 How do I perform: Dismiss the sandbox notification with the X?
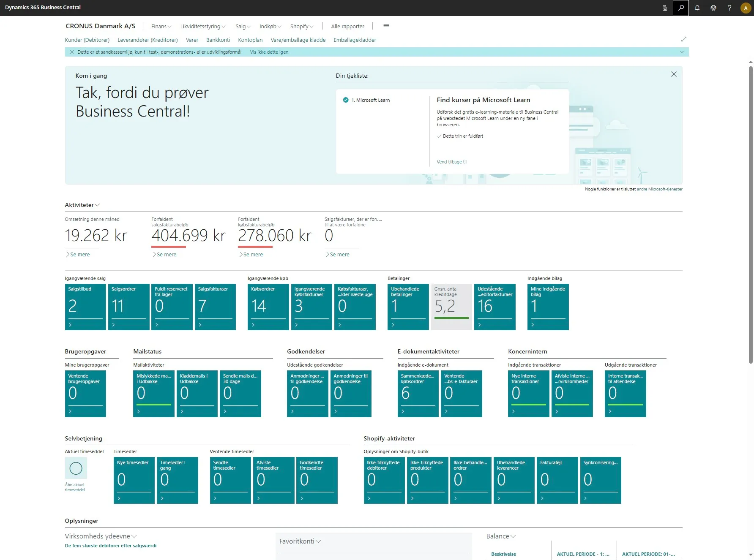pyautogui.click(x=72, y=52)
